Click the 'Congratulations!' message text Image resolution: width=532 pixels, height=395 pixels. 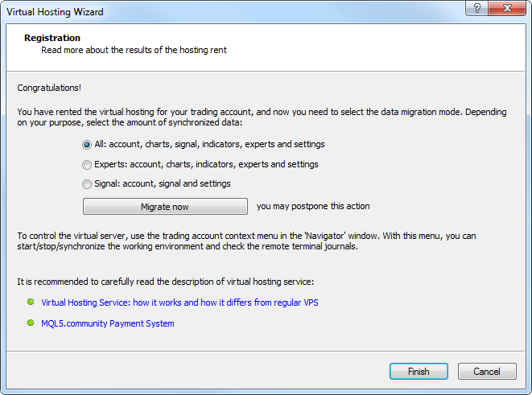tap(49, 87)
